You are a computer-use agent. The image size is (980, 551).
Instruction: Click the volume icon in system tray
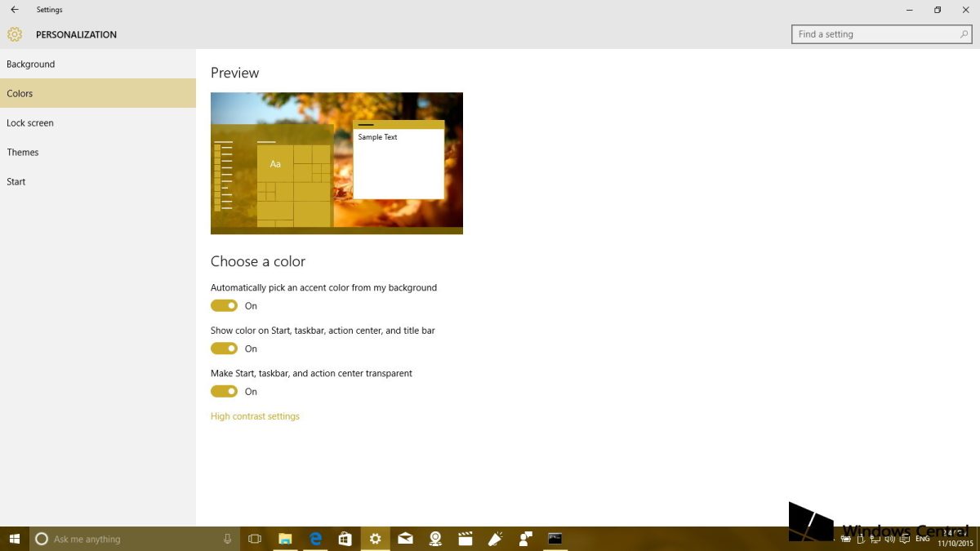click(x=889, y=539)
